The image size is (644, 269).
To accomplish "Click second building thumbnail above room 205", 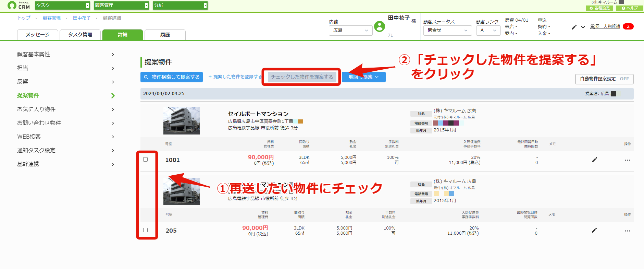I will pyautogui.click(x=182, y=191).
